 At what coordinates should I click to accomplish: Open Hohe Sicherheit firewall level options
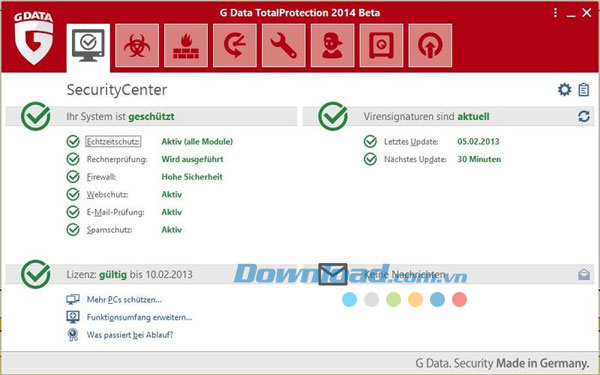(x=192, y=177)
